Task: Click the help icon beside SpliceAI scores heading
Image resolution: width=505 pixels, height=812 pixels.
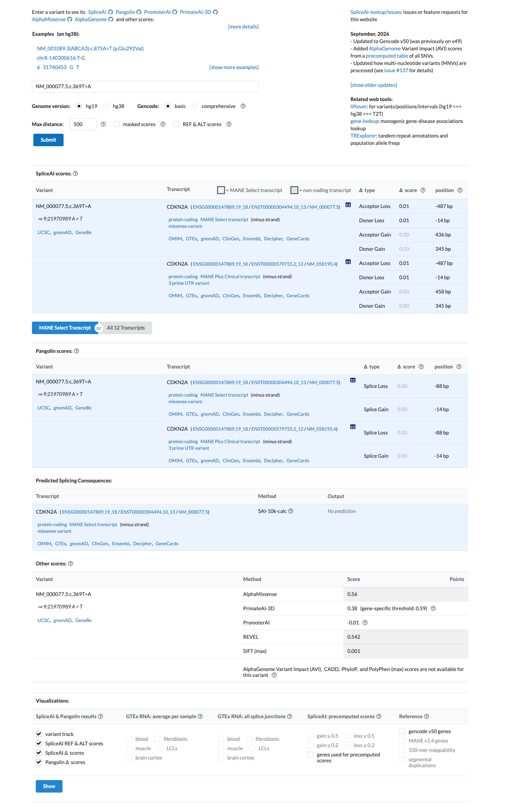Action: pos(75,174)
